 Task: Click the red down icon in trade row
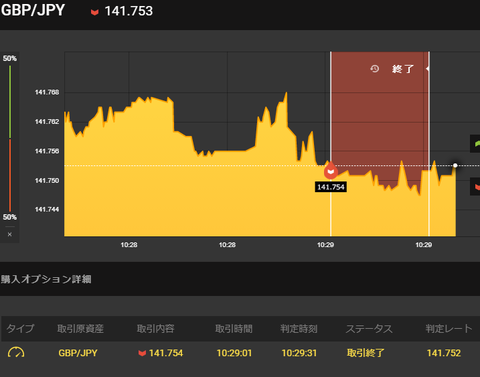[x=142, y=353]
